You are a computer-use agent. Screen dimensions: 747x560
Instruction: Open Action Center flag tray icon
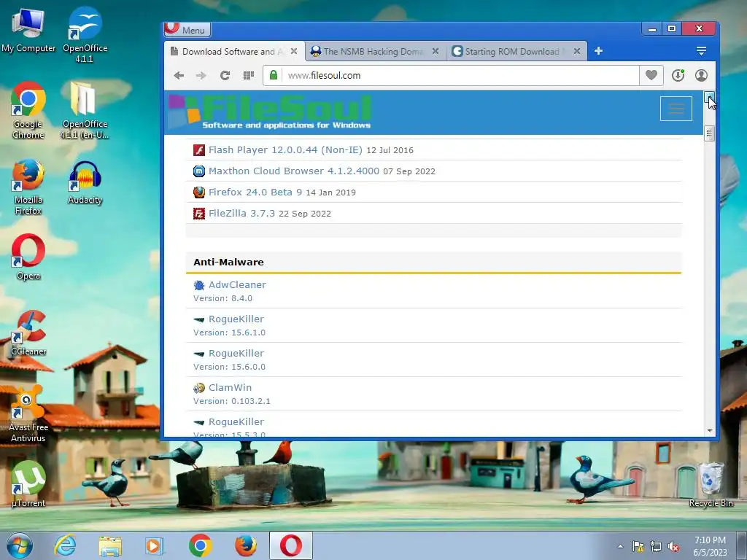tap(638, 547)
